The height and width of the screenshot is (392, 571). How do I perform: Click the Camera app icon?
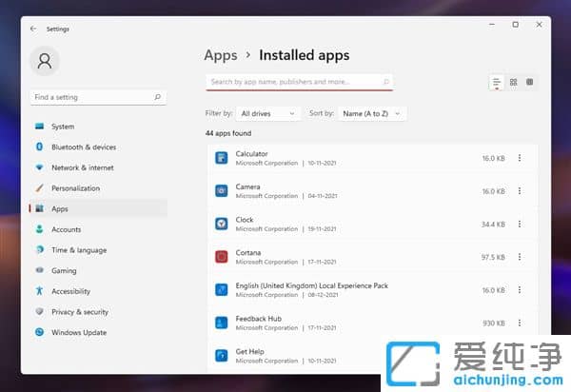222,190
